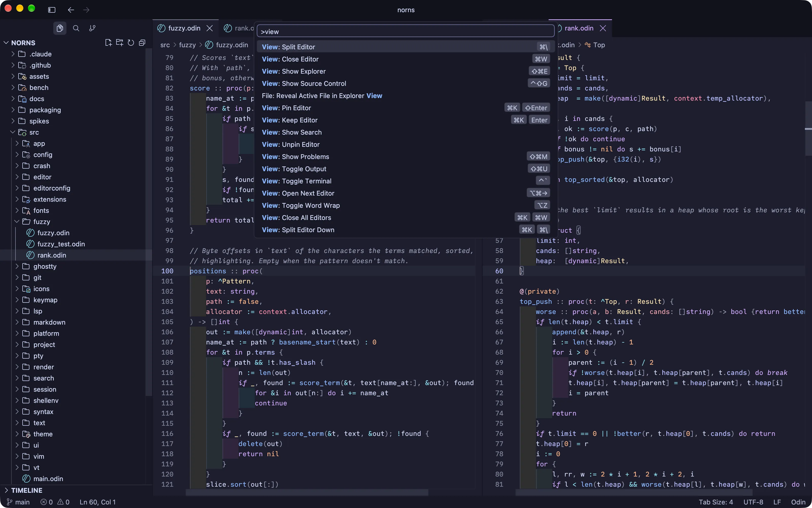Viewport: 812px width, 508px height.
Task: Select View: Toggle Word Wrap command
Action: pyautogui.click(x=405, y=205)
